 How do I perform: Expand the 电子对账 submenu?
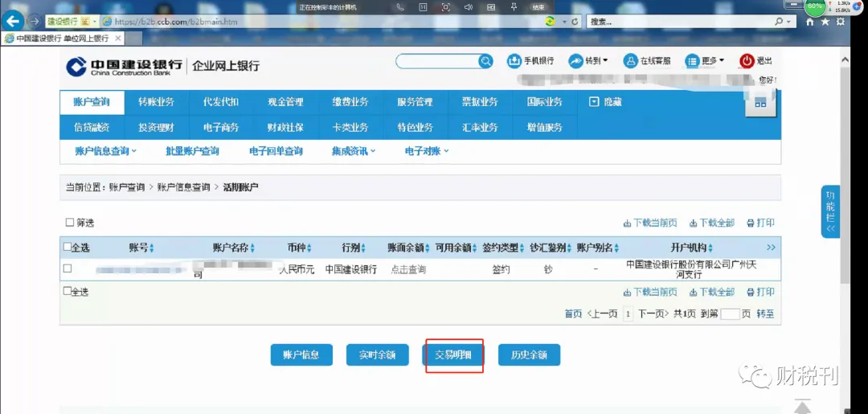(427, 151)
